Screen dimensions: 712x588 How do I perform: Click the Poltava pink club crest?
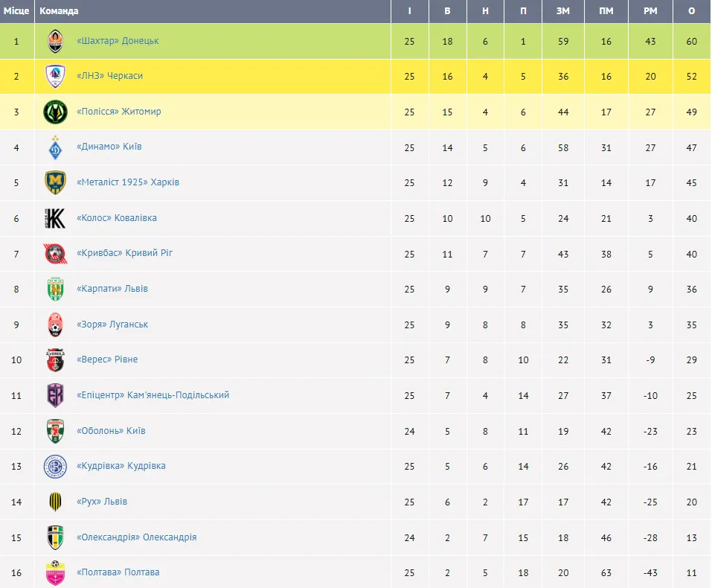coord(55,572)
